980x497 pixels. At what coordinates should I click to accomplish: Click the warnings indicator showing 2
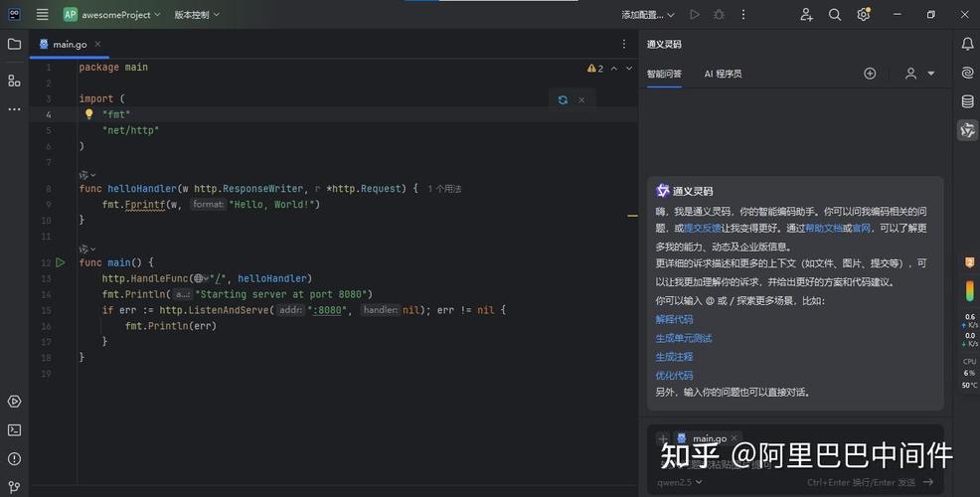point(595,69)
